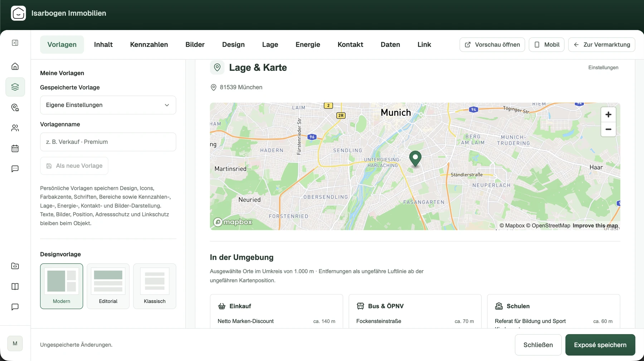Viewport: 644px width, 361px height.
Task: Zoom in on the map with plus
Action: coord(608,114)
